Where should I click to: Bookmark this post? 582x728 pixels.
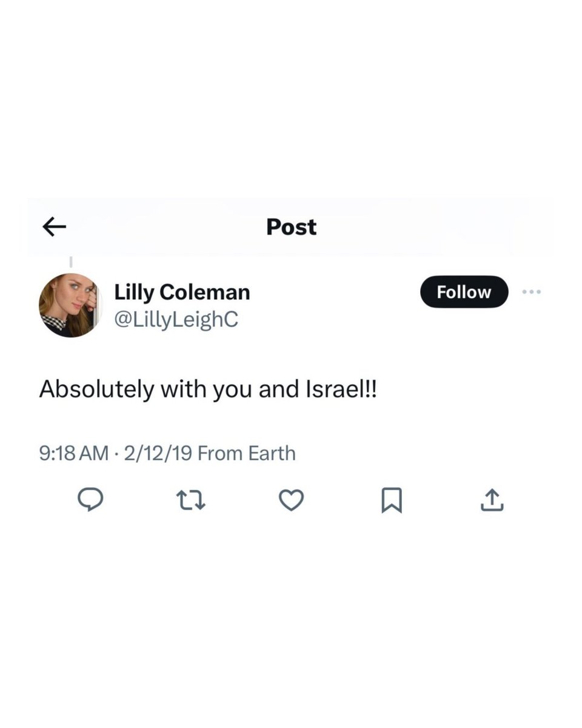click(x=392, y=500)
